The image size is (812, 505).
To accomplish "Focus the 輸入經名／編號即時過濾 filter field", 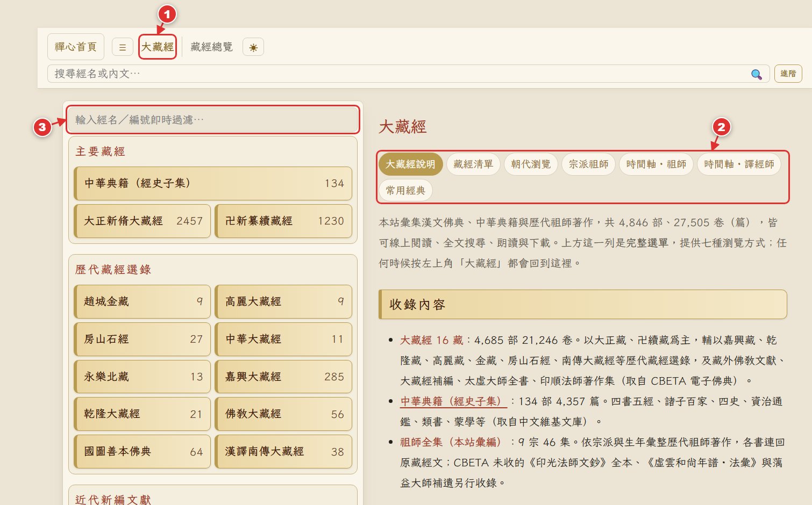I will tap(213, 119).
